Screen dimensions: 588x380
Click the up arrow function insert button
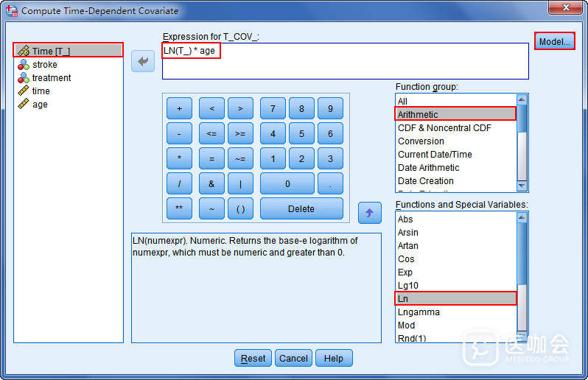pyautogui.click(x=369, y=213)
